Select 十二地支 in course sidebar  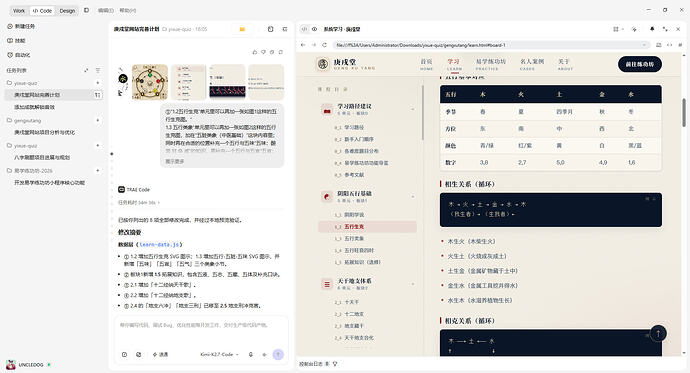354,314
